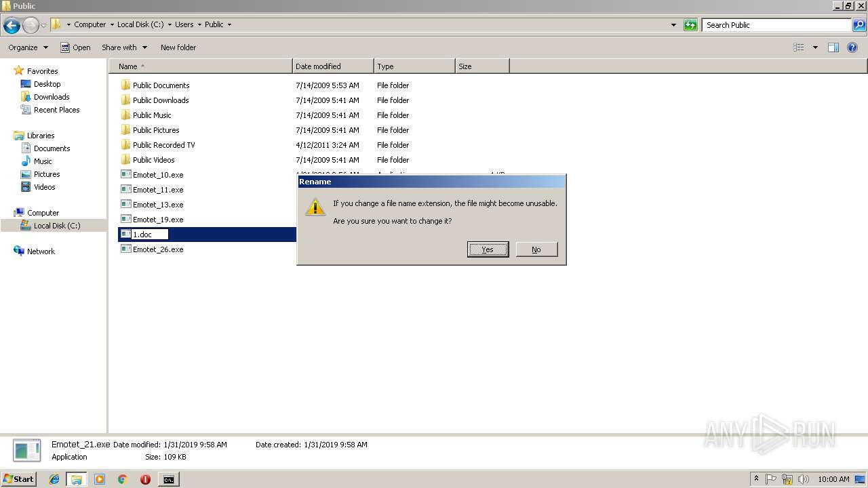The width and height of the screenshot is (868, 488).
Task: Click the taskbar clock showing 10:00 AM
Action: (x=833, y=479)
